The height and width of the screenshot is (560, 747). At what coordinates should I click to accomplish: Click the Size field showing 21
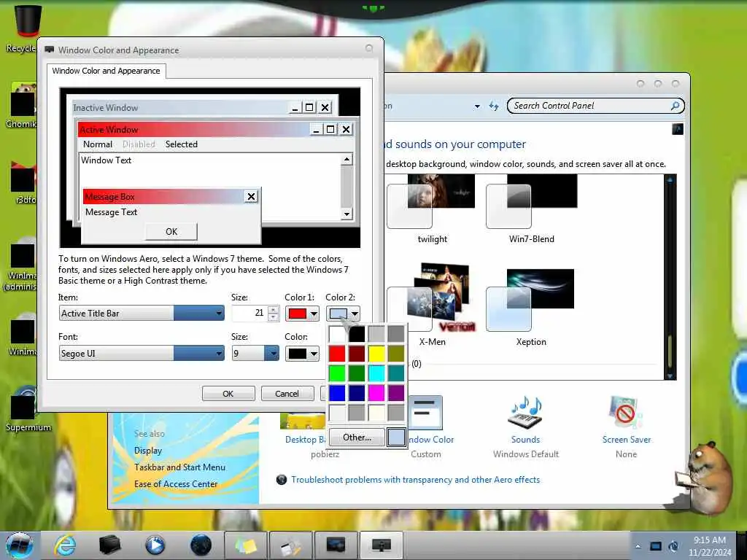249,314
